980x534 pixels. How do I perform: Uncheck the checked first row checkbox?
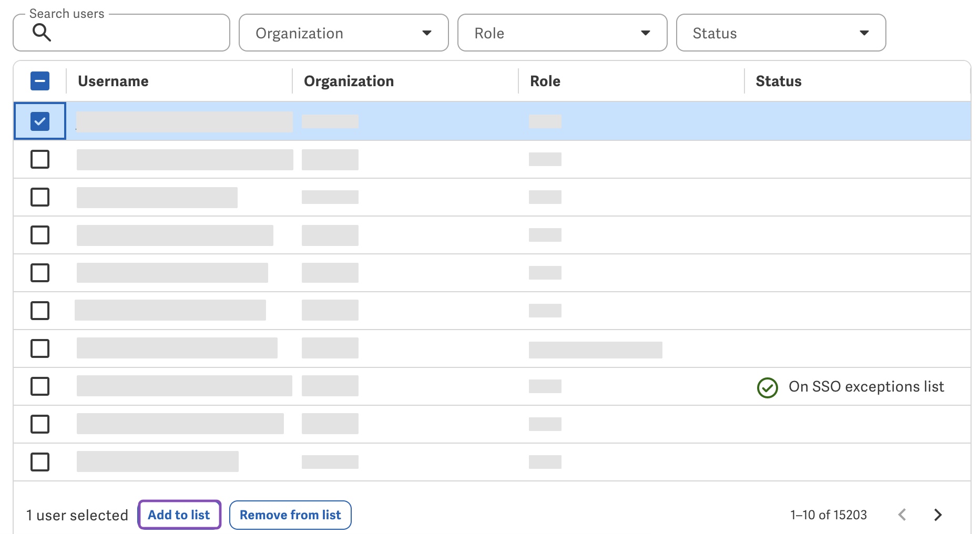coord(40,121)
